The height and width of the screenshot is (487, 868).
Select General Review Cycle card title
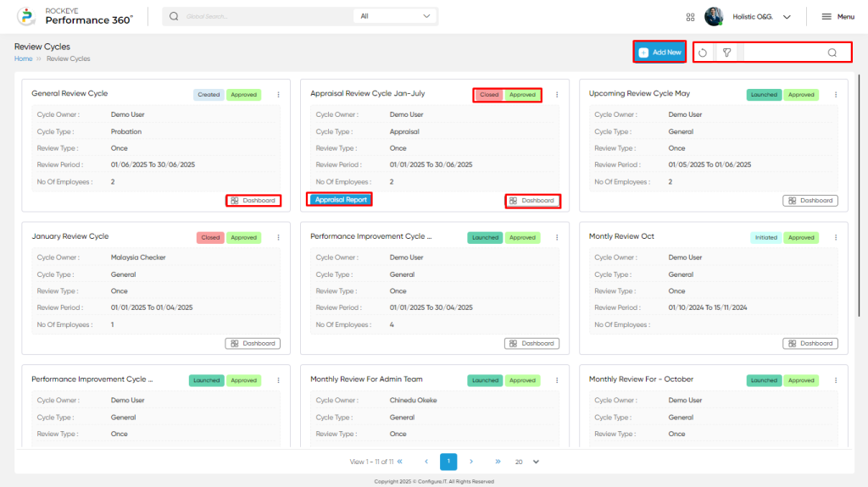(70, 93)
